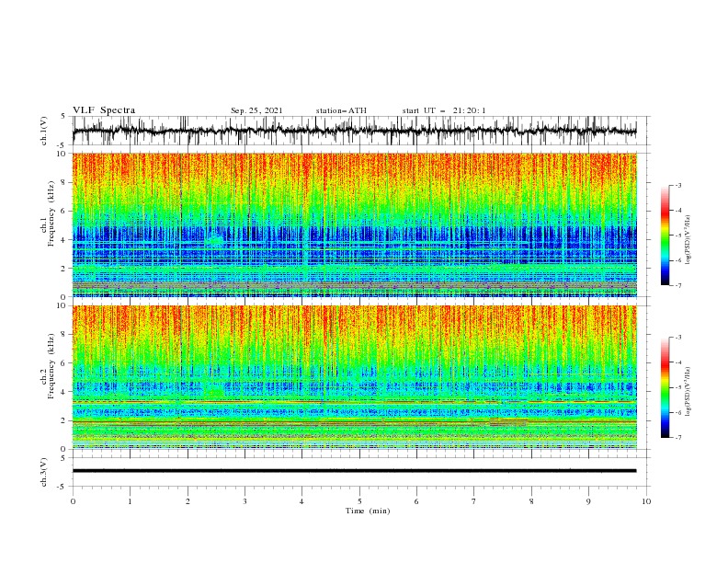Select the "ch.1 Frequency (kHz)" axis label

48,214
